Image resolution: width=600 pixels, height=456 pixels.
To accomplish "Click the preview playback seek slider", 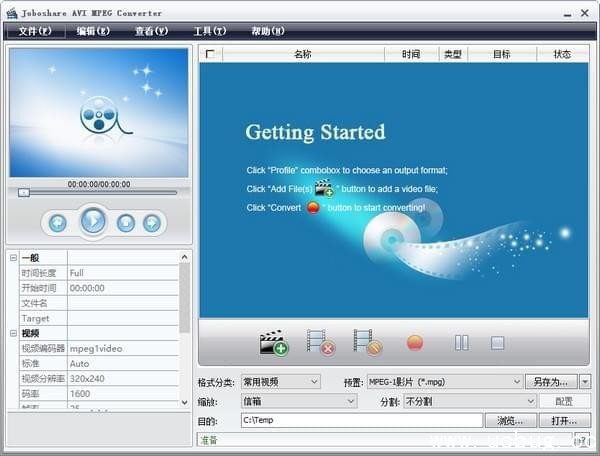I will [97, 192].
